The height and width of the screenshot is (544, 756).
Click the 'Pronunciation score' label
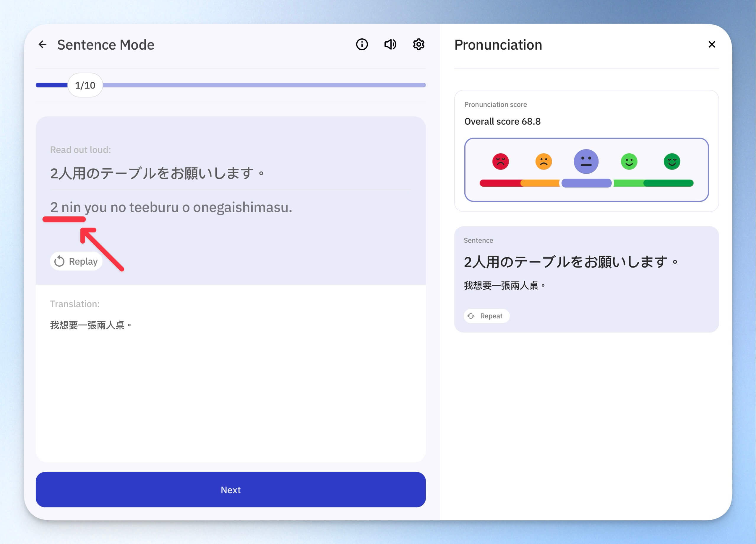coord(495,105)
